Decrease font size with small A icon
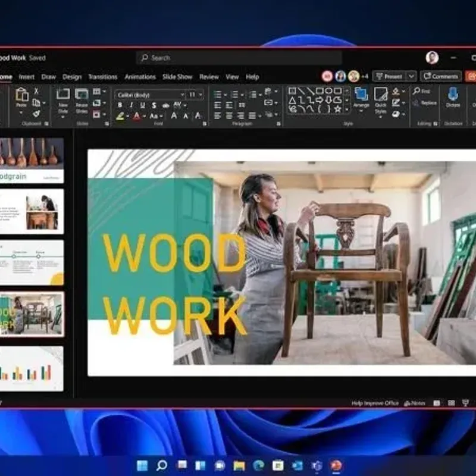This screenshot has height=476, width=476. pyautogui.click(x=186, y=116)
